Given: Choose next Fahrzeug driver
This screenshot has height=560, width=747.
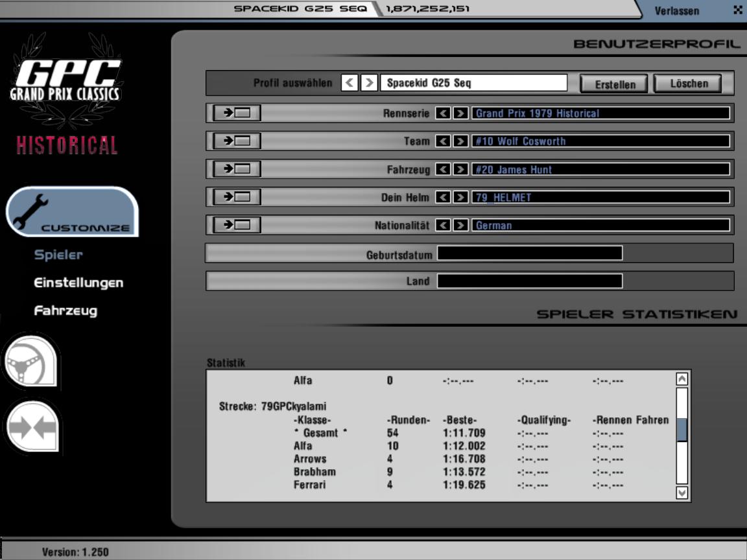Looking at the screenshot, I should (460, 170).
